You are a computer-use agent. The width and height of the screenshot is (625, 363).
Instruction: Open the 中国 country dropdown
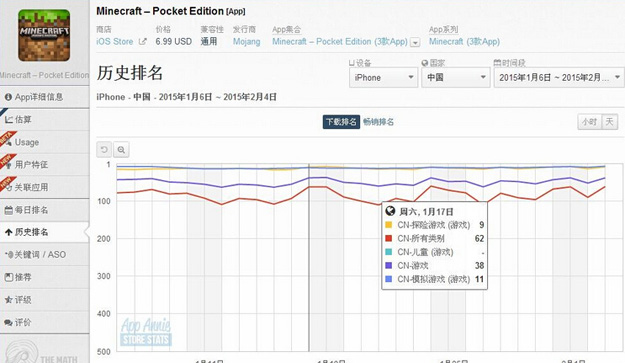[x=456, y=77]
